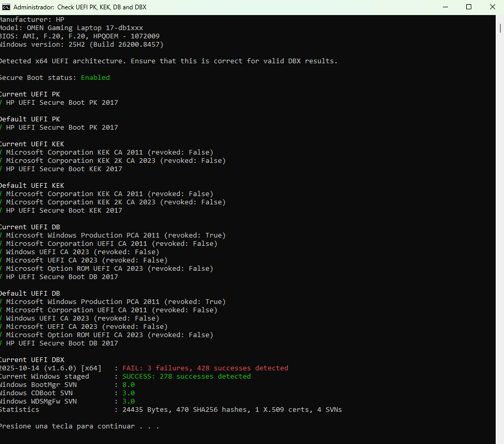
Task: Click the green 'Enabled' Secure Boot status
Action: [x=95, y=77]
